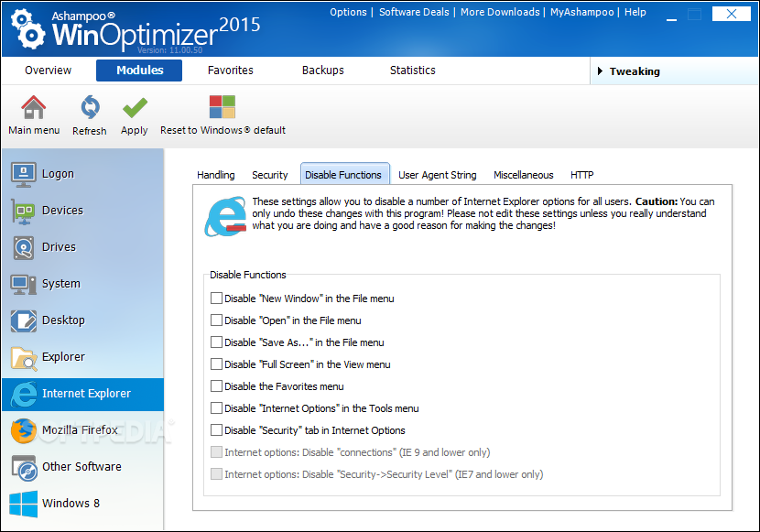Open the Statistics tab
This screenshot has width=760, height=532.
413,71
